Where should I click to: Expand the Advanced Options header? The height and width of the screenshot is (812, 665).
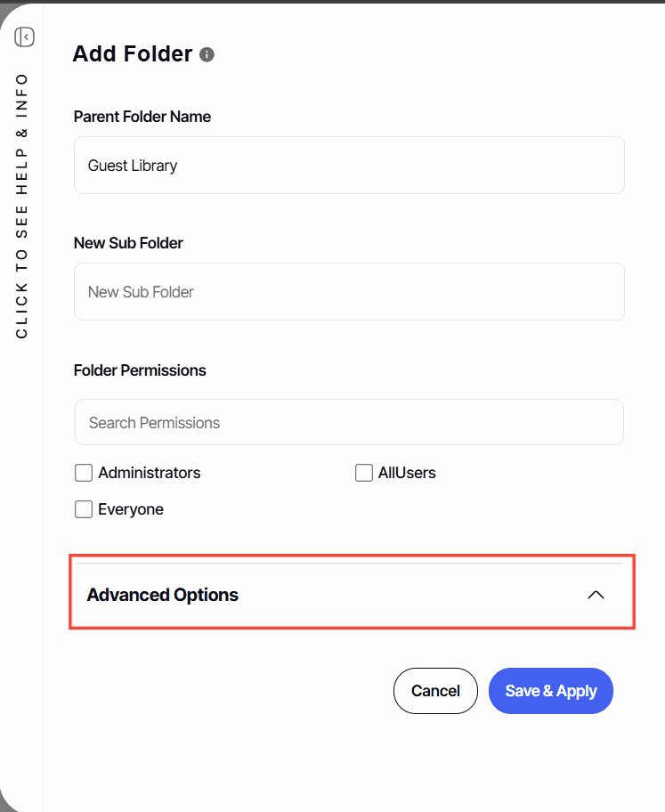point(353,594)
